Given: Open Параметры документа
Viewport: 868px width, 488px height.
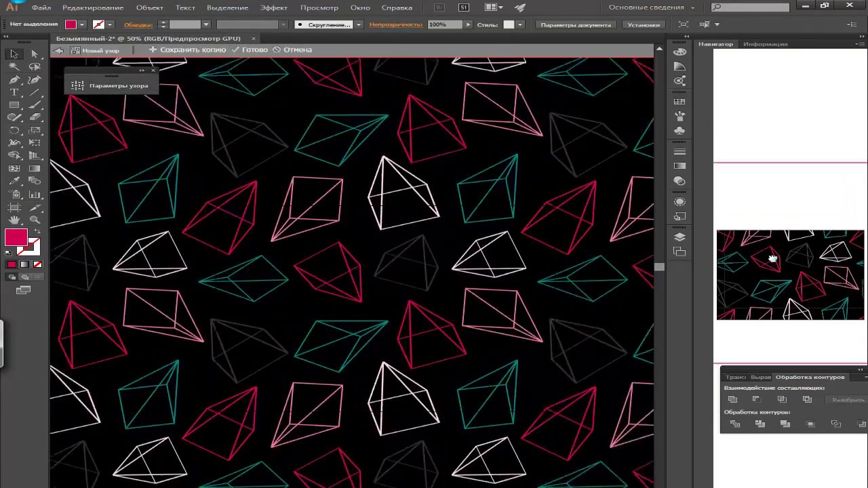Looking at the screenshot, I should pyautogui.click(x=576, y=24).
